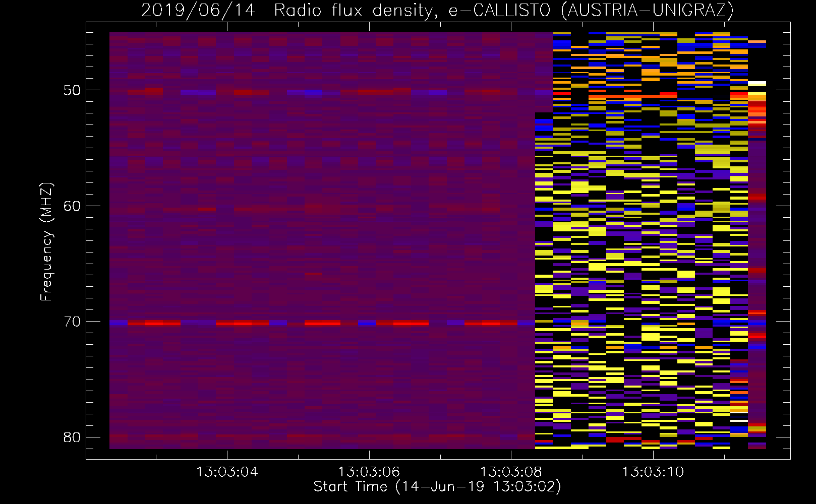Image resolution: width=816 pixels, height=504 pixels.
Task: Select the 13:03:08 time tick label
Action: [x=511, y=472]
